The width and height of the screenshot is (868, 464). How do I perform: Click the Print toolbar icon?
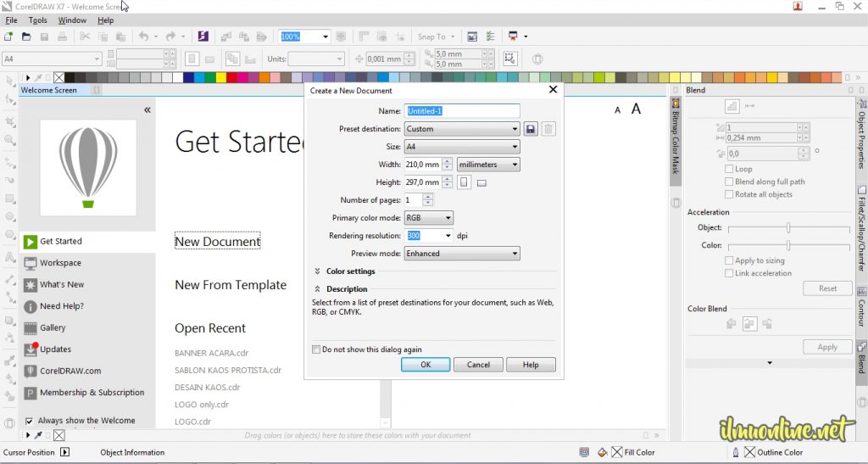point(62,36)
